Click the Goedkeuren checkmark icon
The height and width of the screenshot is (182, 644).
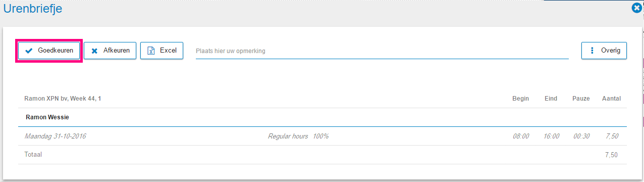[29, 51]
